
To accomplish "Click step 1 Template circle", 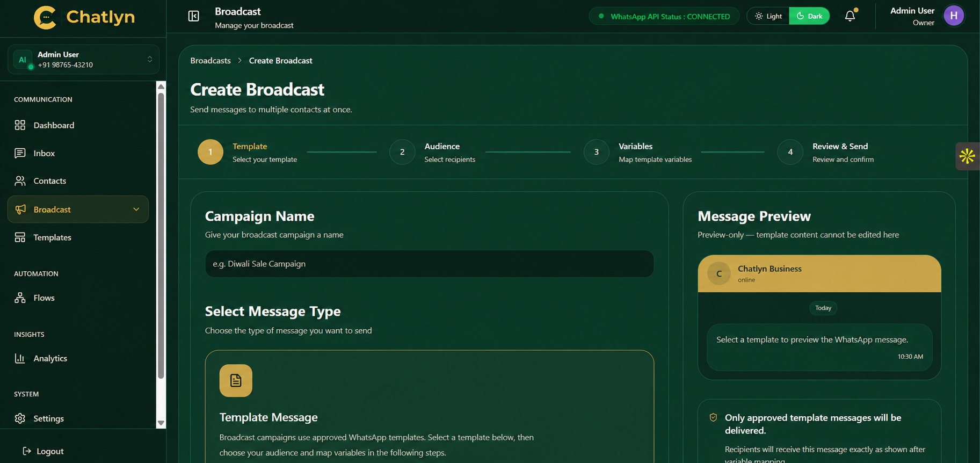I will [x=210, y=152].
